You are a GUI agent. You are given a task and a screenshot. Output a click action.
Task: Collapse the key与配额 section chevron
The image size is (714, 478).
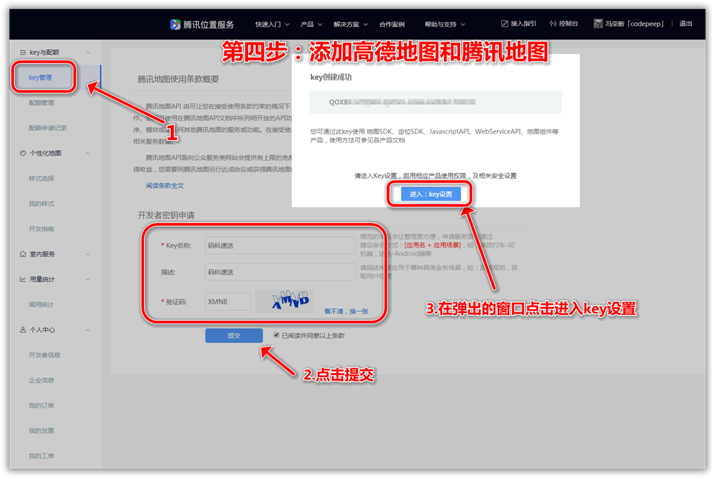tap(88, 52)
